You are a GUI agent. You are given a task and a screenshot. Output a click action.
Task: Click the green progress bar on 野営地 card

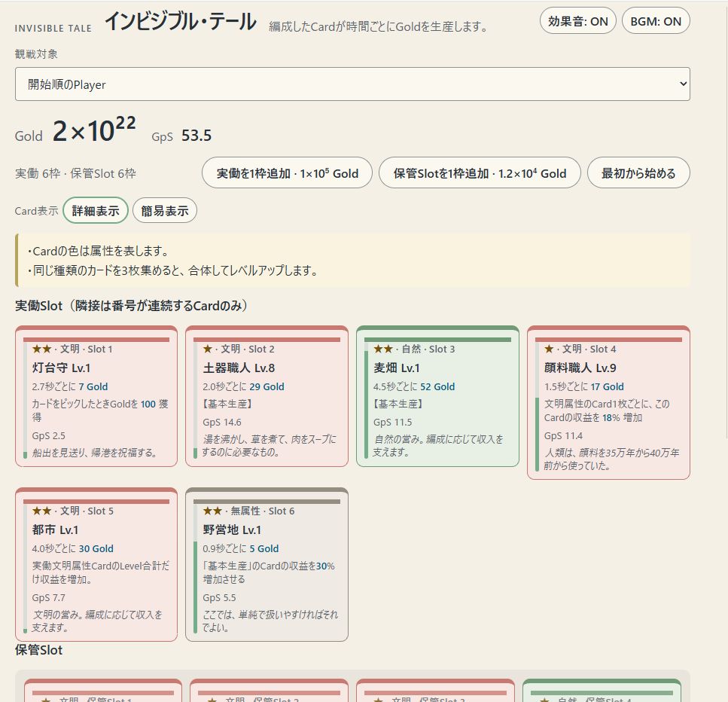[x=196, y=586]
